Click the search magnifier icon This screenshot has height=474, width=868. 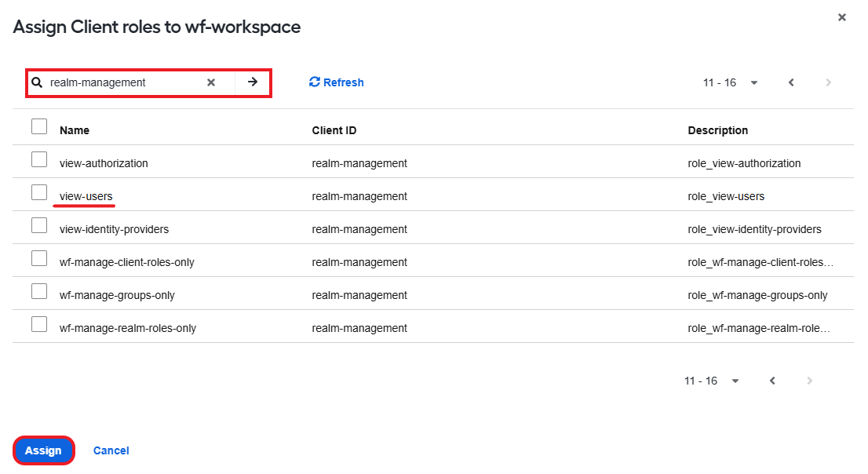point(37,82)
